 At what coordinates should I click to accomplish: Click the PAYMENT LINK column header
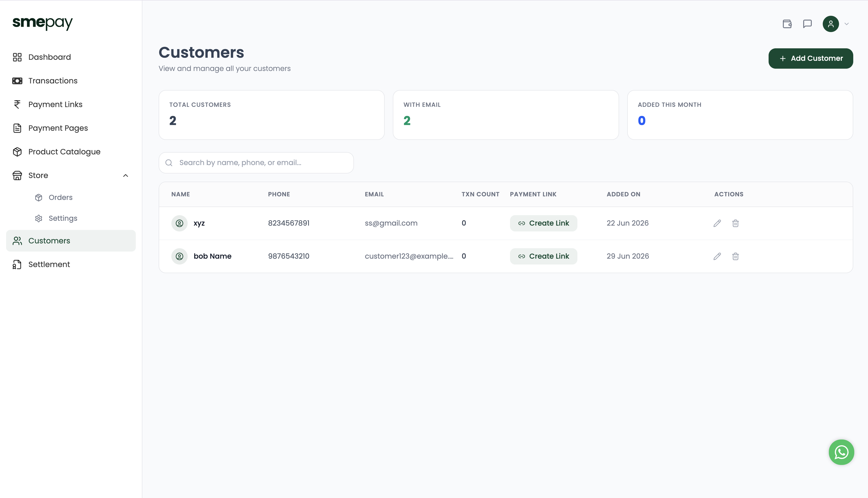[533, 194]
